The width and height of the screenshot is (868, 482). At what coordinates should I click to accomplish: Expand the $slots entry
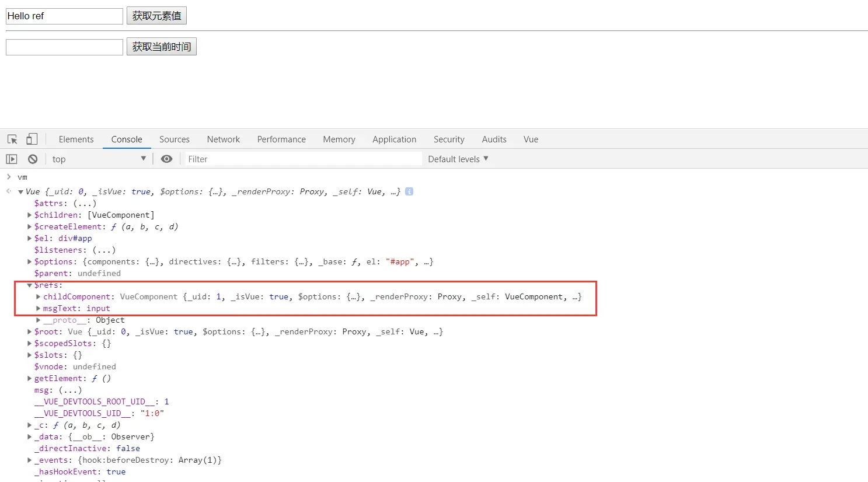pos(30,355)
